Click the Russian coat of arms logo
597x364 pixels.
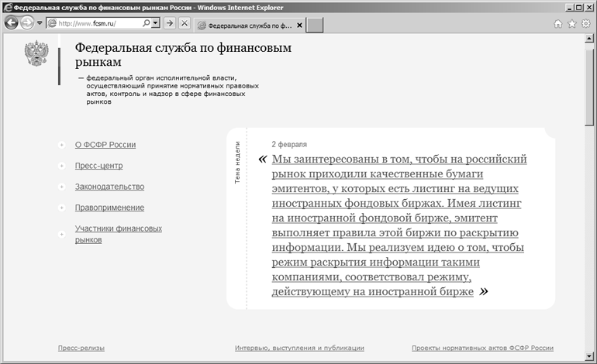36,55
